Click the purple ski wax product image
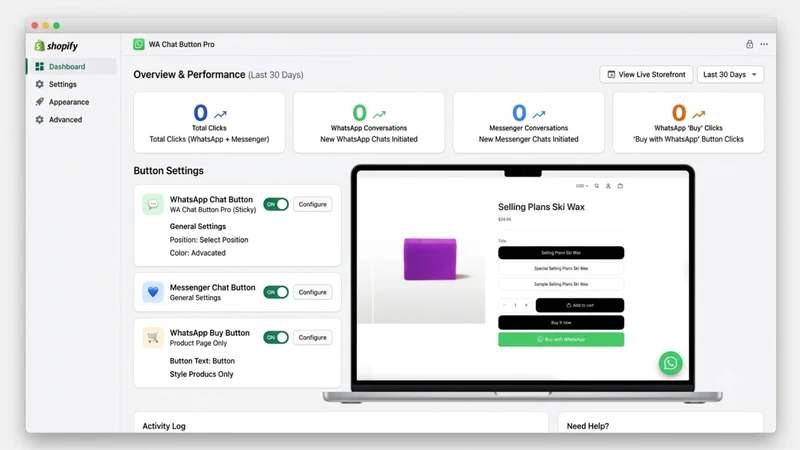 point(430,259)
